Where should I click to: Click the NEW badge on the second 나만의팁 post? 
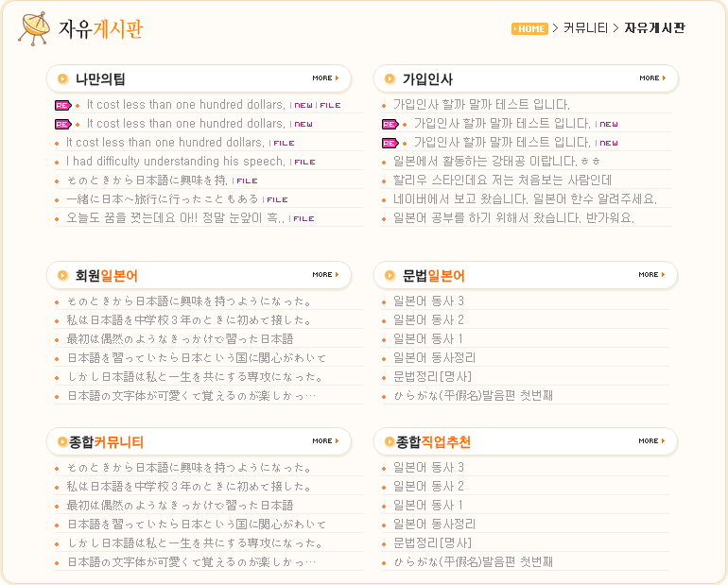[x=303, y=124]
